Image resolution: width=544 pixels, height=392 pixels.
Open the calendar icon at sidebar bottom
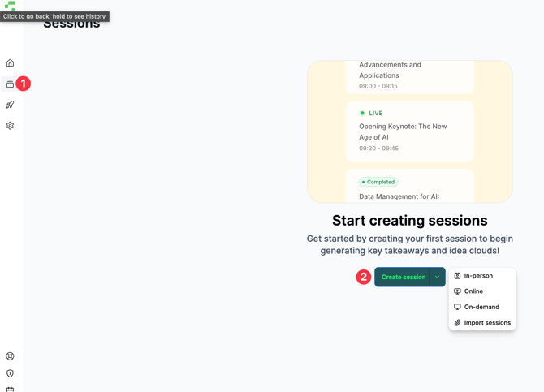10,389
